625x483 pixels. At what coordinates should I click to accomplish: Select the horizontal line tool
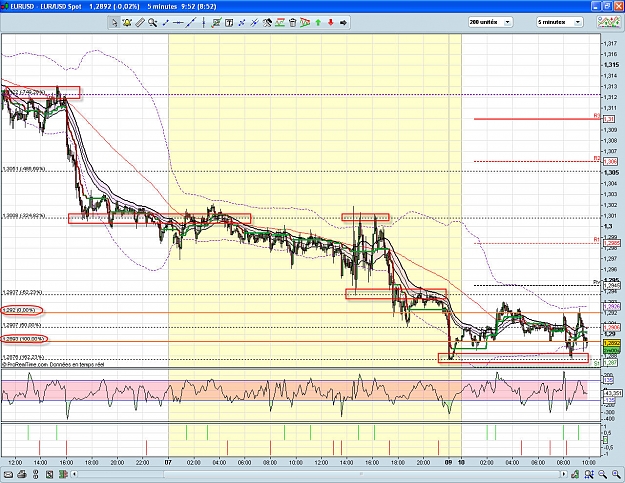click(178, 23)
